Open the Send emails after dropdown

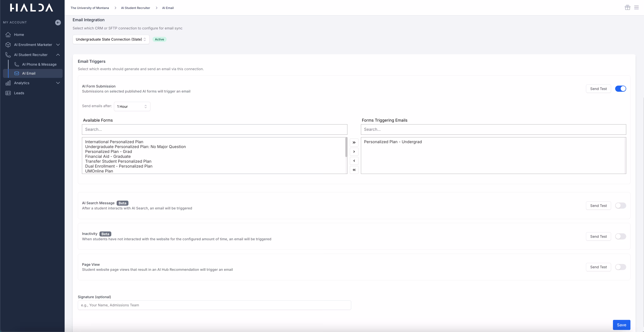132,106
